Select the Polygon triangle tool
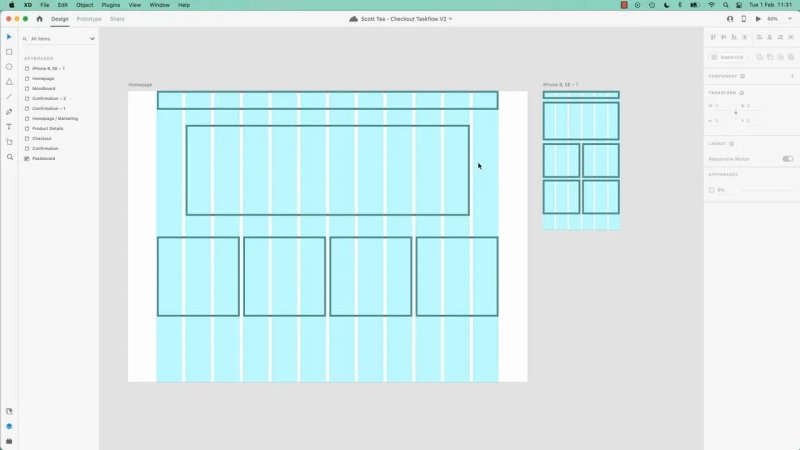800x450 pixels. tap(9, 82)
